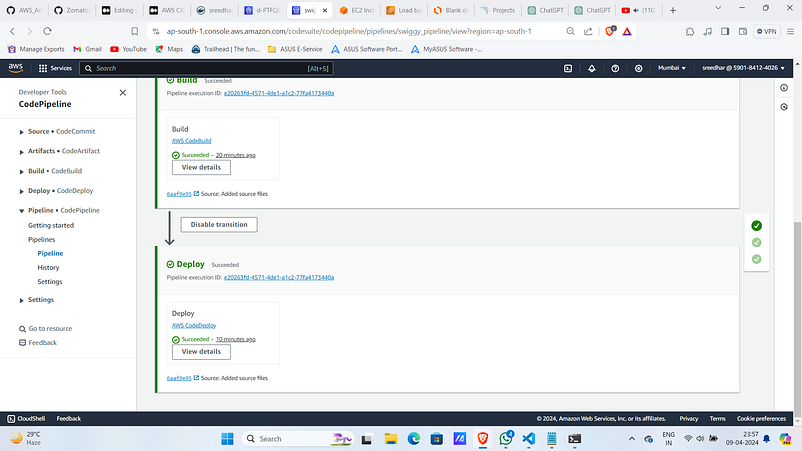Expand Deploy CodeDeploy section
This screenshot has height=451, width=802.
tap(21, 191)
